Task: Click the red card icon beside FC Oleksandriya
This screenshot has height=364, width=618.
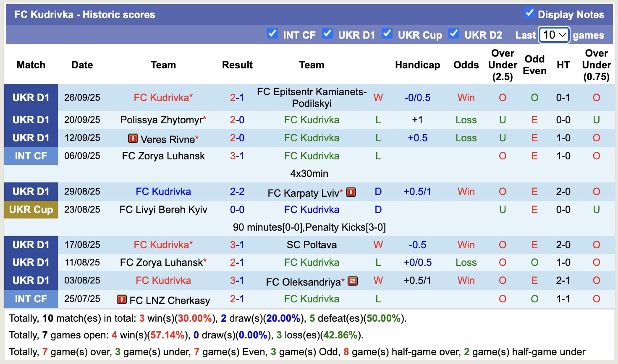Action: click(x=353, y=281)
